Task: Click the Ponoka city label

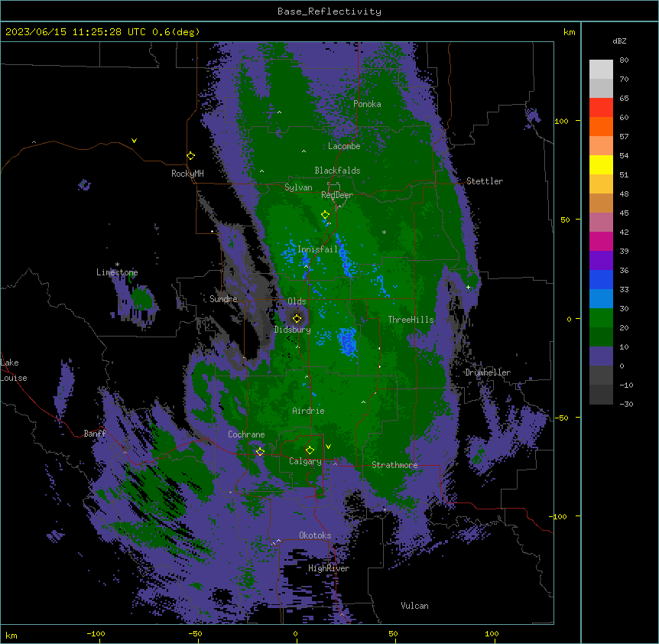Action: [367, 104]
